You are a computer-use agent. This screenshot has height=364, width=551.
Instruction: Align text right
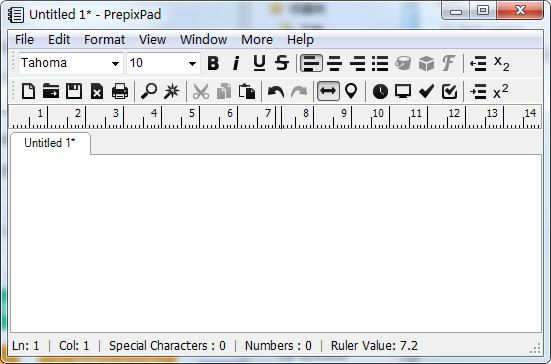(357, 64)
